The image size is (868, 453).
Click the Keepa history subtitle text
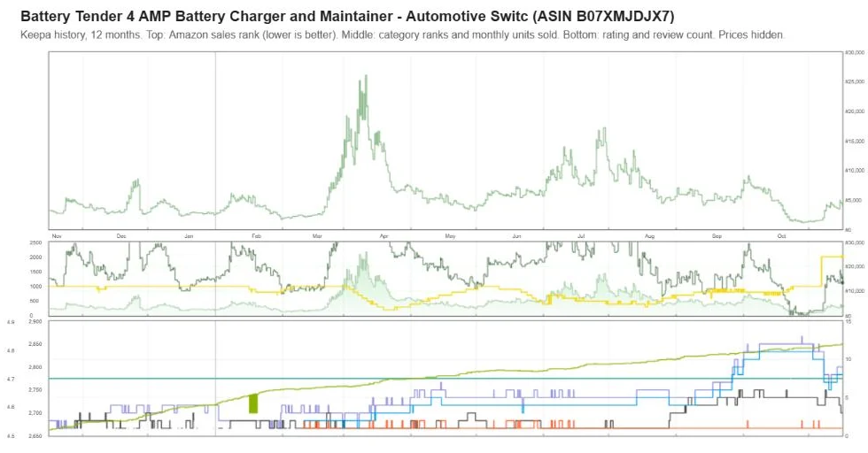point(402,35)
